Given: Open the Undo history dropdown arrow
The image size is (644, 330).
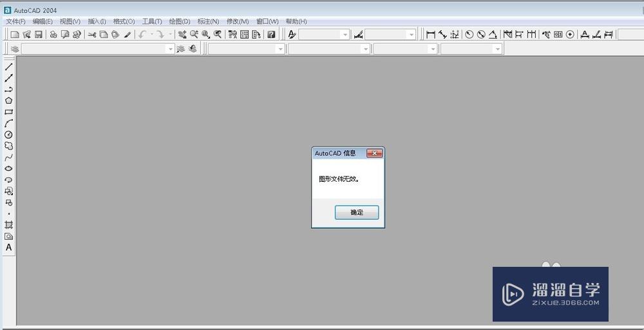Looking at the screenshot, I should coord(151,35).
